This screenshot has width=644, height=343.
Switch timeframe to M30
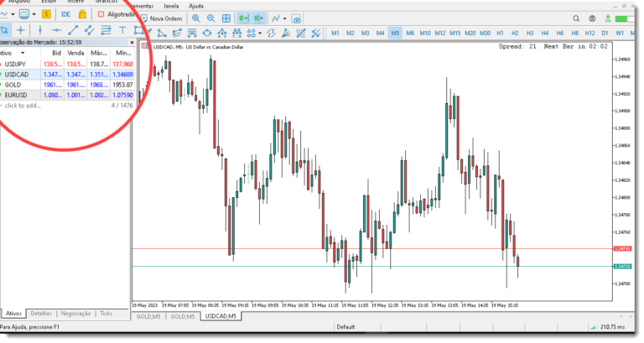click(485, 33)
